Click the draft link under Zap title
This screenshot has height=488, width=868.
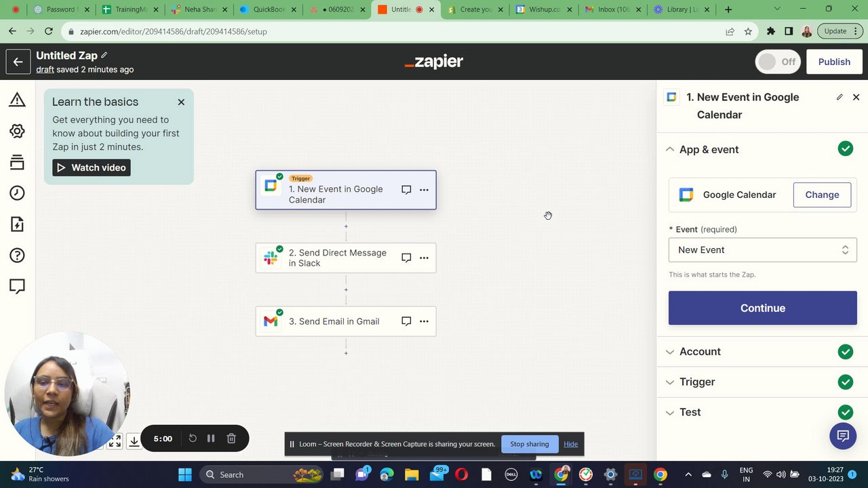coord(45,69)
